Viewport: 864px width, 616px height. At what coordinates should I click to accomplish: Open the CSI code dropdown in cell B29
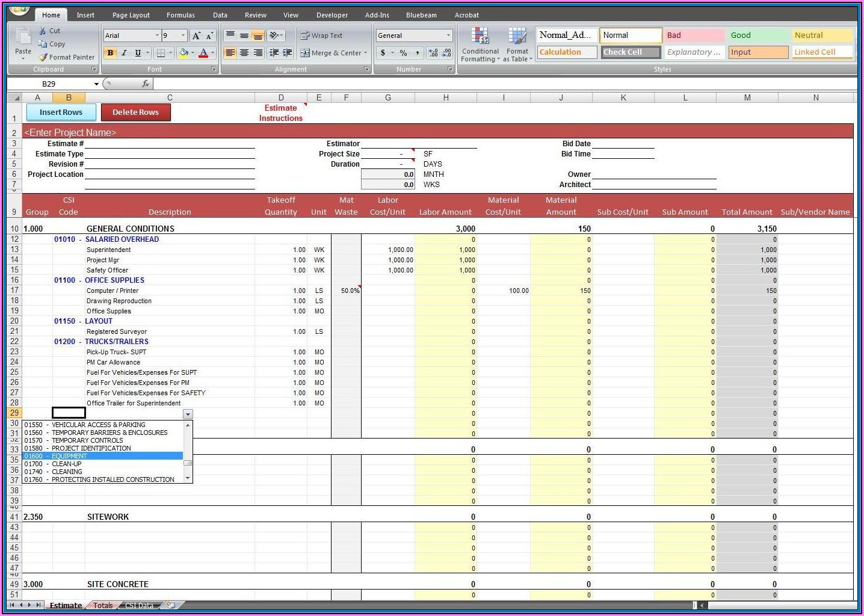(x=188, y=414)
